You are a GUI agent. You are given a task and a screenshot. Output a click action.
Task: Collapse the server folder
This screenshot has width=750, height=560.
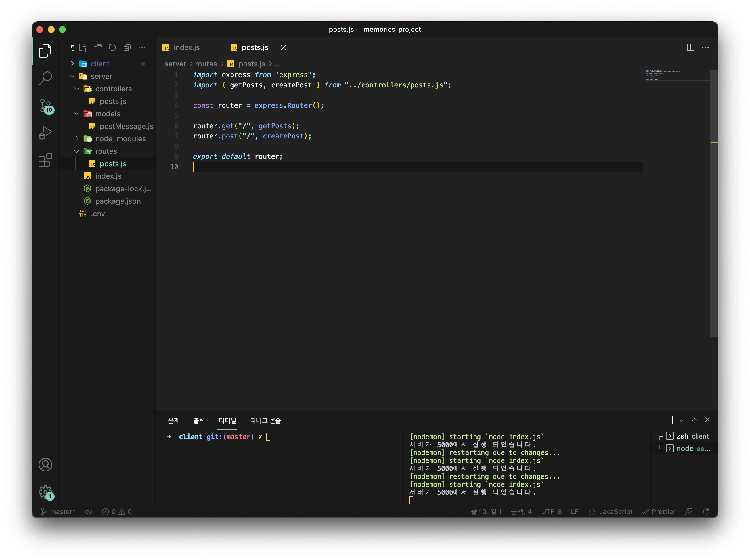click(72, 76)
